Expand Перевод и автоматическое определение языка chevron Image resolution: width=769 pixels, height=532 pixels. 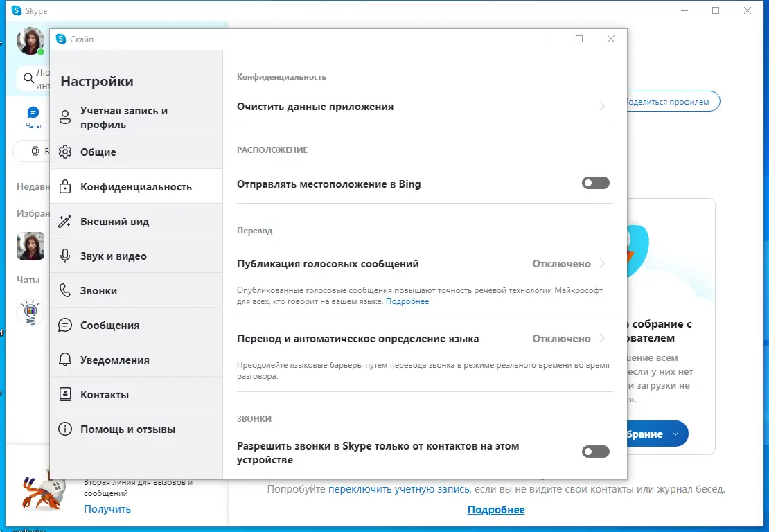coord(602,338)
